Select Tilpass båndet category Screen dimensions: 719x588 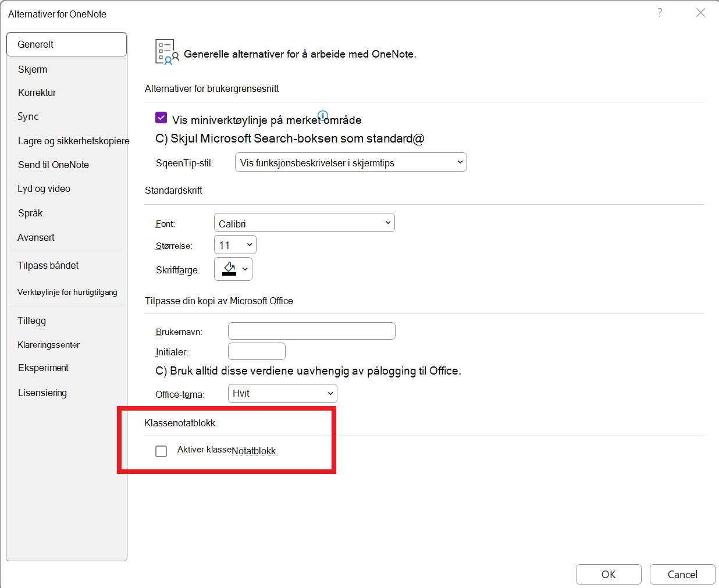48,265
